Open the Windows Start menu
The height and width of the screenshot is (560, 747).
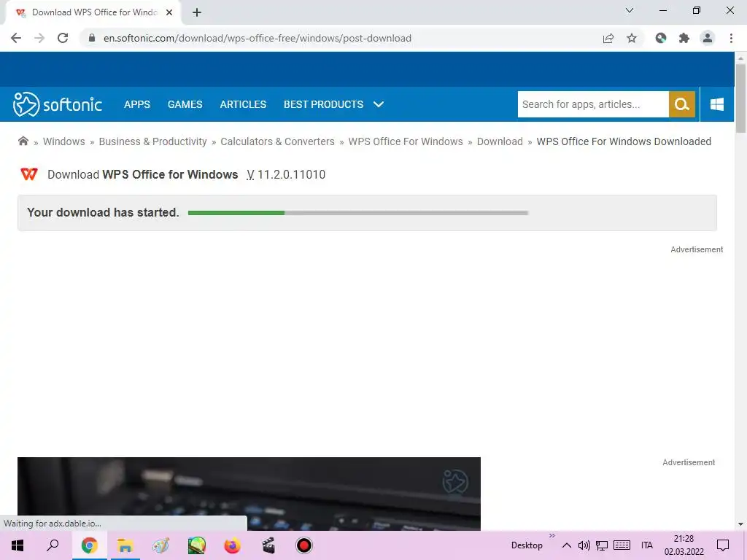[18, 545]
